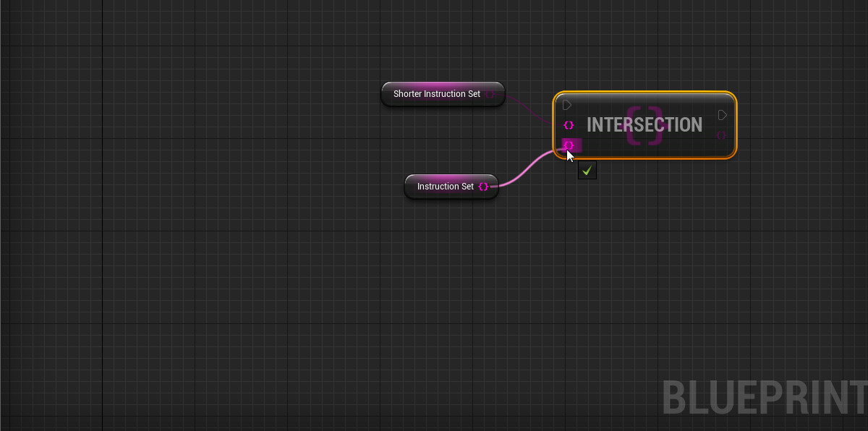Click the orange border of the Intersection node
This screenshot has width=868, height=431.
pos(644,91)
